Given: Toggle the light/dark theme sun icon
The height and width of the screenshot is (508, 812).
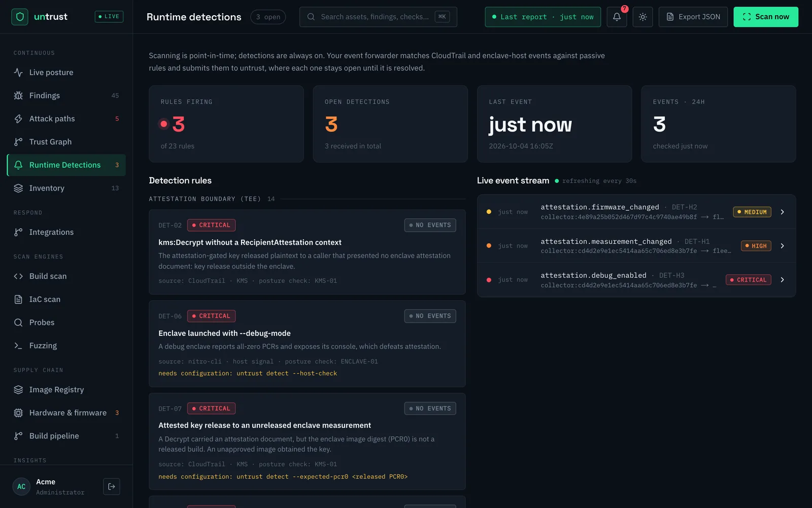Looking at the screenshot, I should 642,17.
